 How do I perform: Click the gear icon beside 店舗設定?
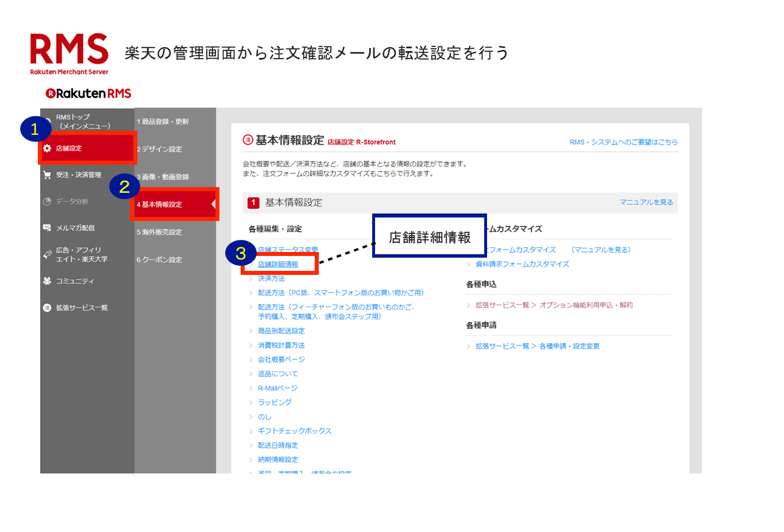point(47,149)
